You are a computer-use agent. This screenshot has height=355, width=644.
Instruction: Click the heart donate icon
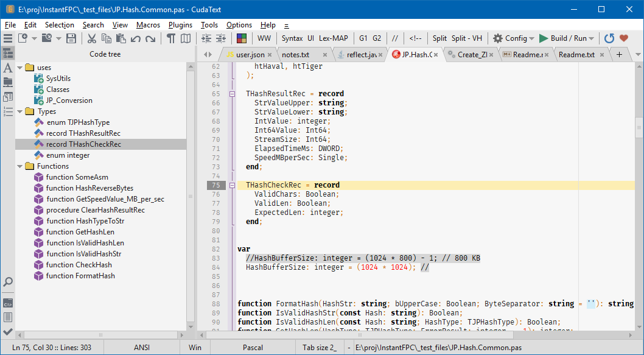point(625,38)
